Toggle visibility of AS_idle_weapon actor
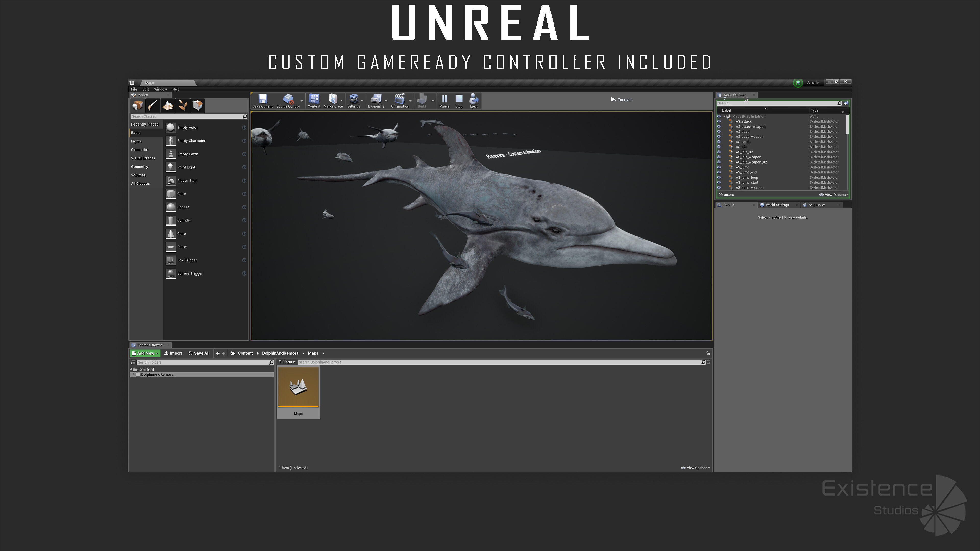 719,157
